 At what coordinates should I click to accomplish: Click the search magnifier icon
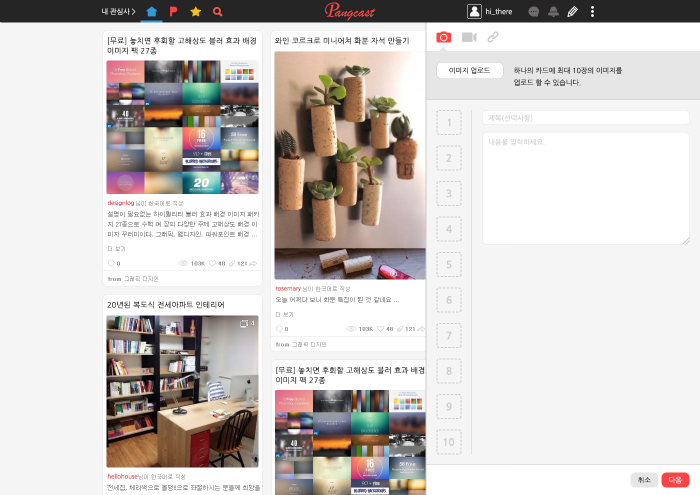(217, 12)
